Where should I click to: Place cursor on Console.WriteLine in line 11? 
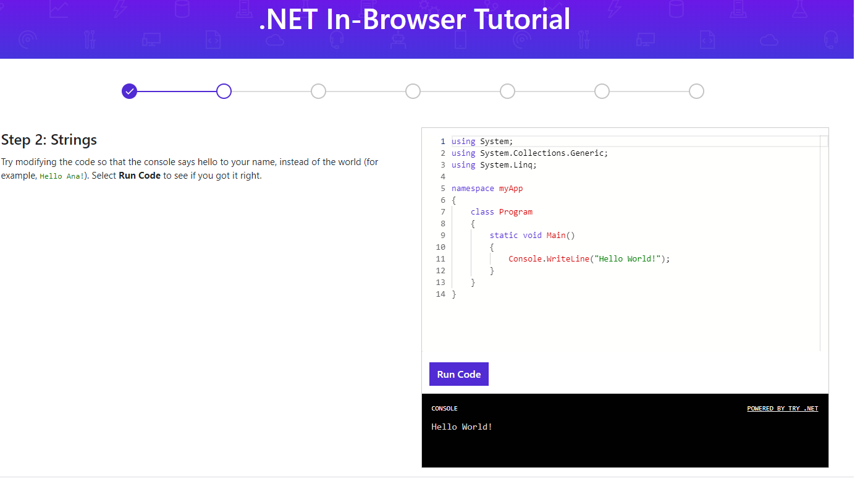[x=549, y=259]
